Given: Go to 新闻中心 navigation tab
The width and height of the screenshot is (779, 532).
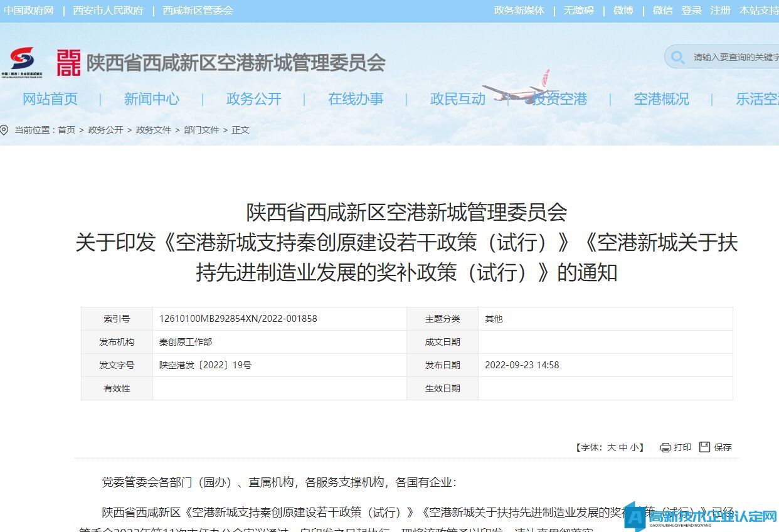Looking at the screenshot, I should (x=151, y=99).
